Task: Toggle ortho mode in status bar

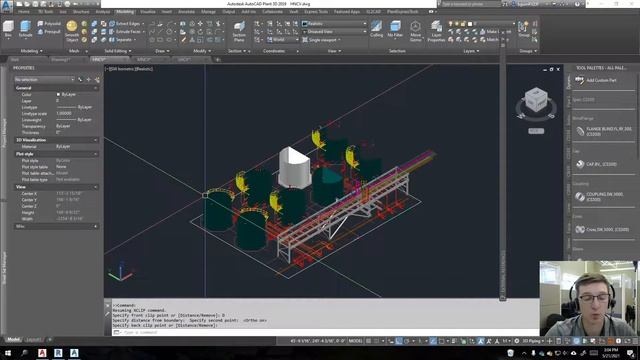Action: pyautogui.click(x=399, y=341)
